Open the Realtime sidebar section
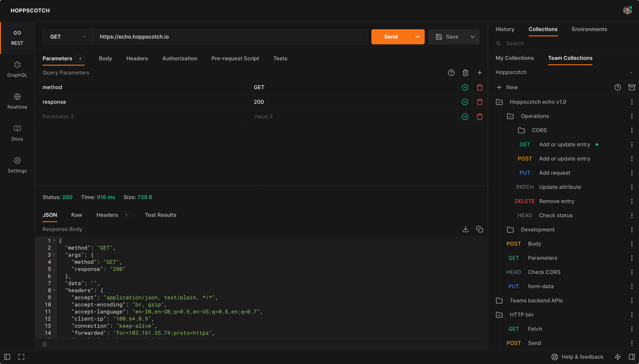 [x=17, y=101]
